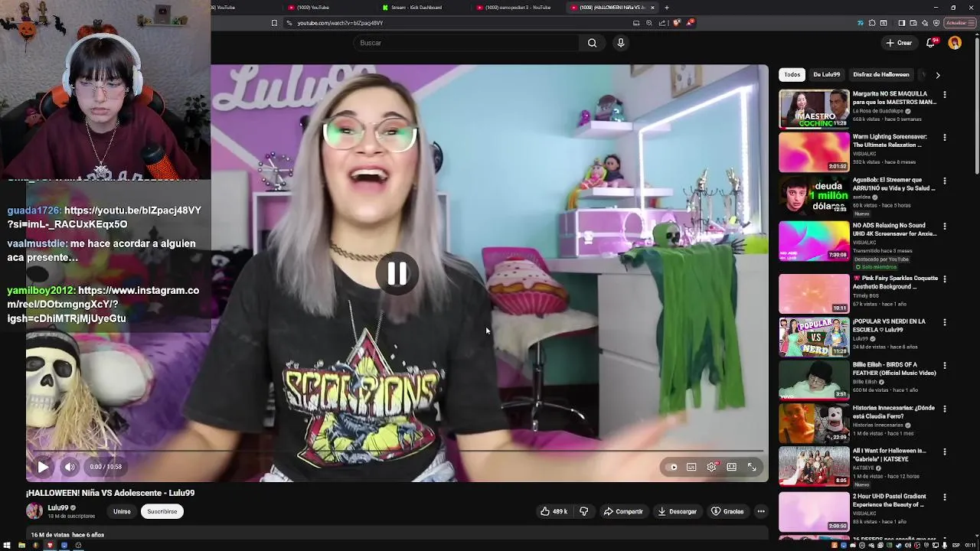
Task: Click the Unirse button
Action: tap(122, 511)
